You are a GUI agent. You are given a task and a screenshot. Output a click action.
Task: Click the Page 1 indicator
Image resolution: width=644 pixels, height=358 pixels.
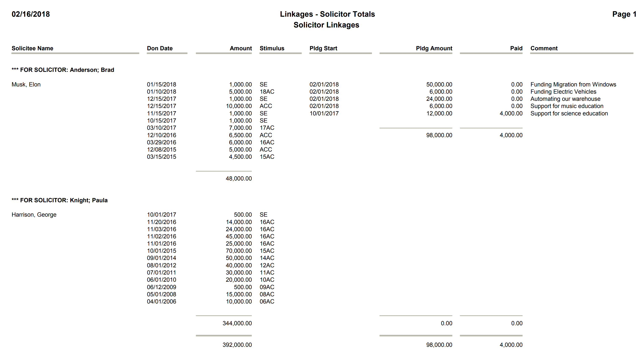pyautogui.click(x=620, y=13)
